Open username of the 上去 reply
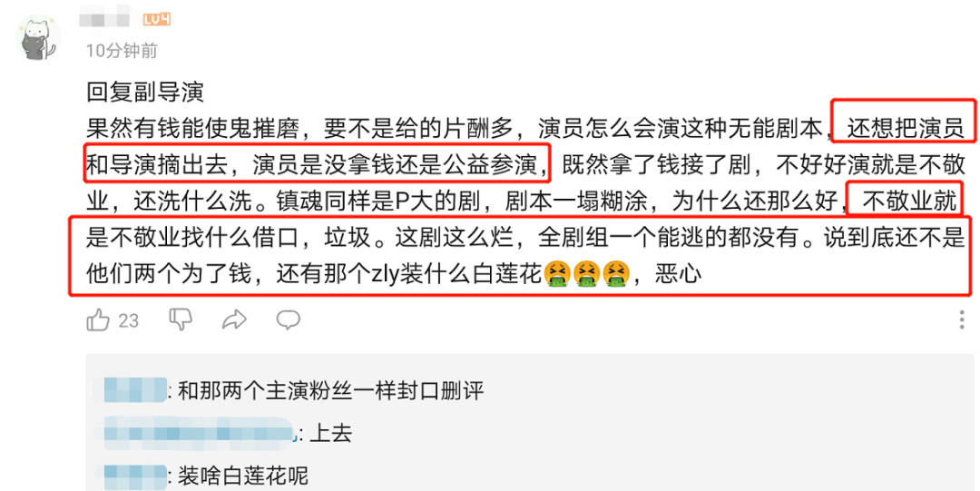Screen dimensions: 980x491 (x=196, y=431)
